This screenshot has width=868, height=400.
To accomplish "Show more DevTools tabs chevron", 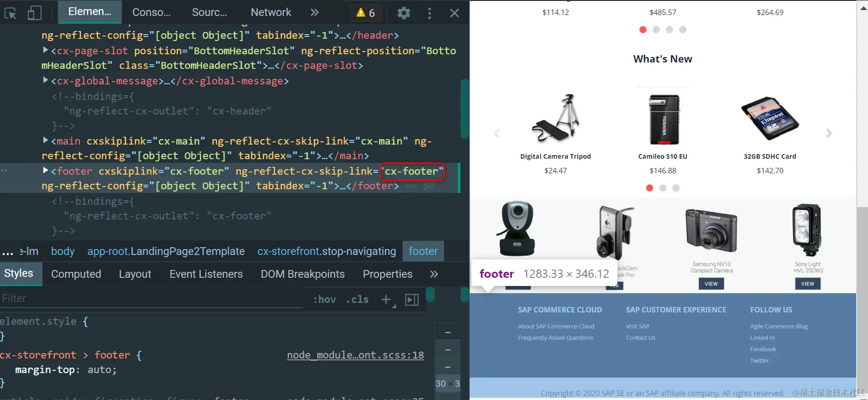I will pos(314,12).
